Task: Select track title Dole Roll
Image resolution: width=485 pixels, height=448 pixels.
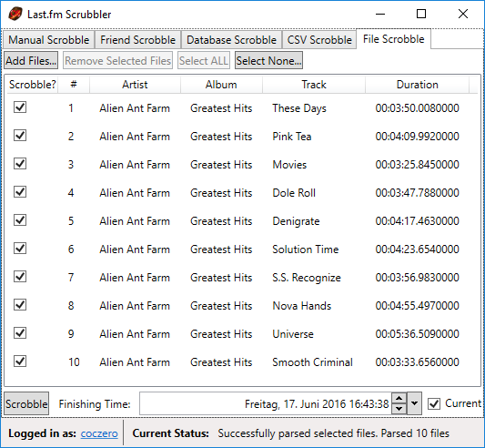Action: click(x=294, y=193)
